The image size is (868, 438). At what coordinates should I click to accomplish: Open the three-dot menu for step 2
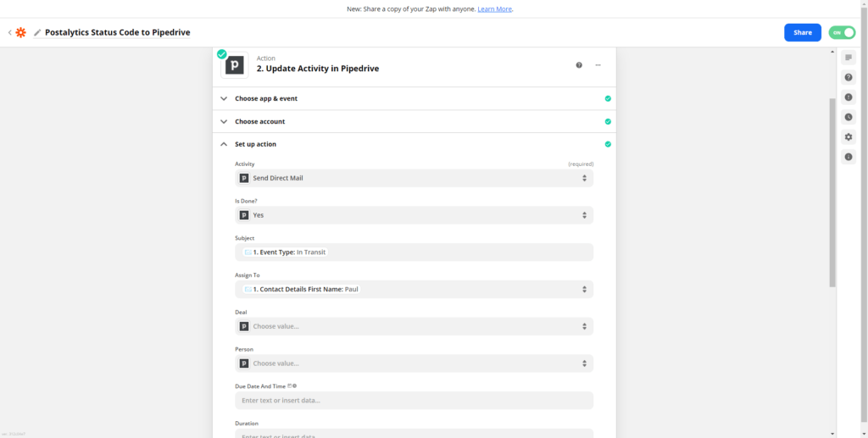(598, 64)
